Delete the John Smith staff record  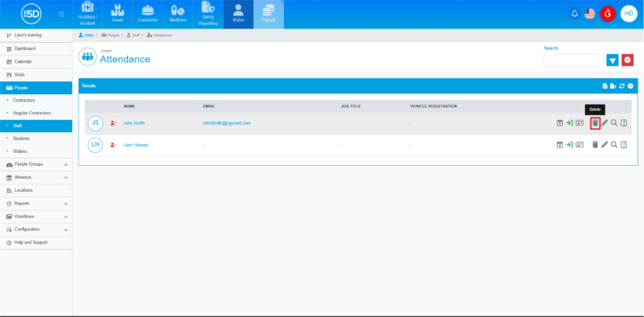pos(595,123)
